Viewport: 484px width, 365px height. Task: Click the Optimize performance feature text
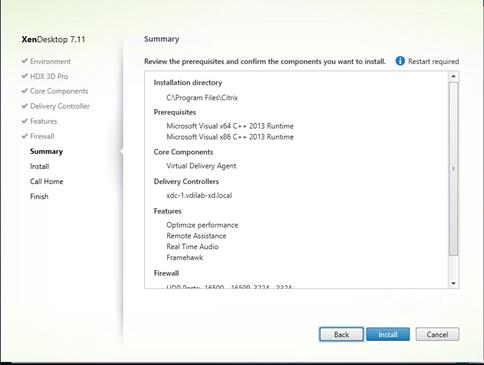[202, 225]
